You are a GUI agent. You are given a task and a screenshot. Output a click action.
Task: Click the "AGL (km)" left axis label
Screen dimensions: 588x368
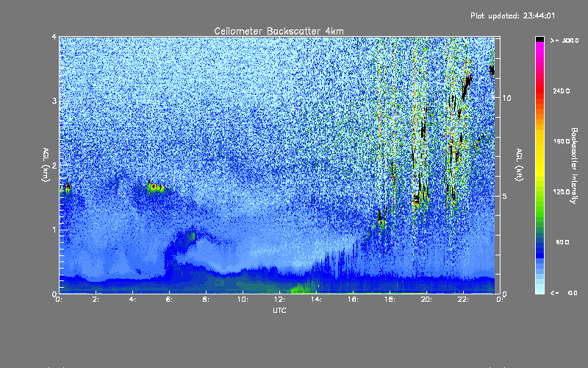click(46, 165)
